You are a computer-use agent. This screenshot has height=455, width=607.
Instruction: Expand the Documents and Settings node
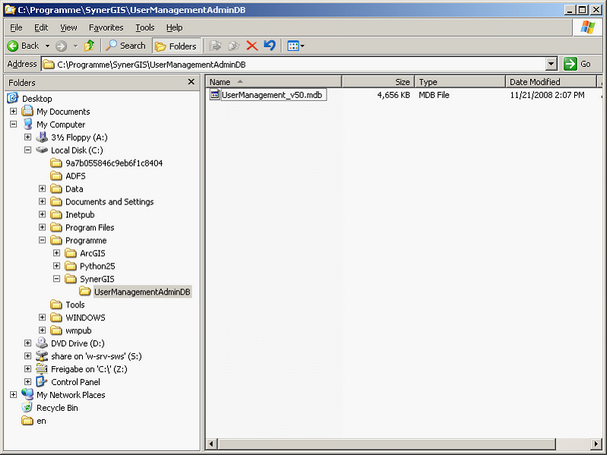(42, 201)
